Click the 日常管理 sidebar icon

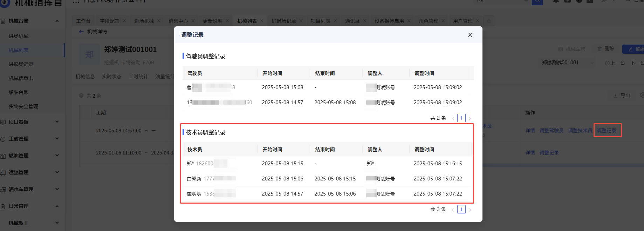(3, 206)
